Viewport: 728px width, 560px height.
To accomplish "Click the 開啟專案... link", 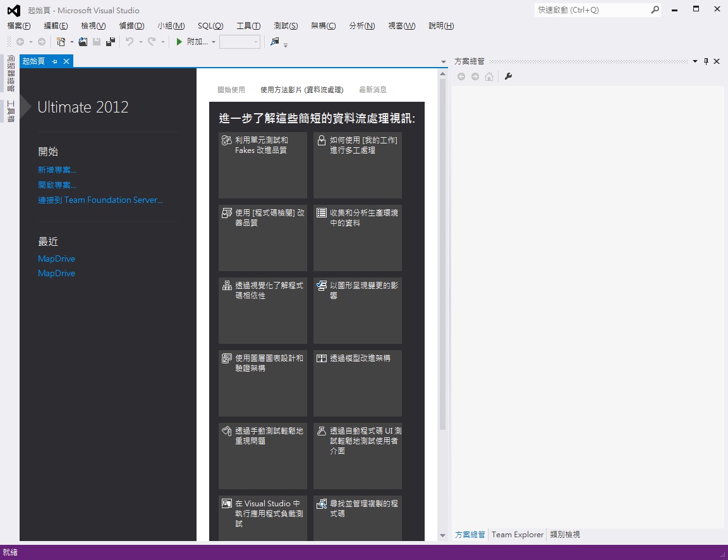I will (x=57, y=185).
